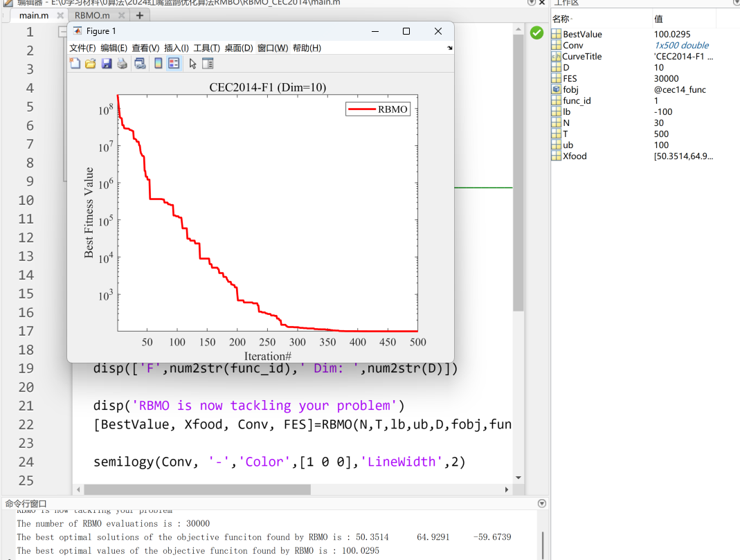Click the semilogy code line in editor
Viewport: 740px width, 560px height.
280,462
